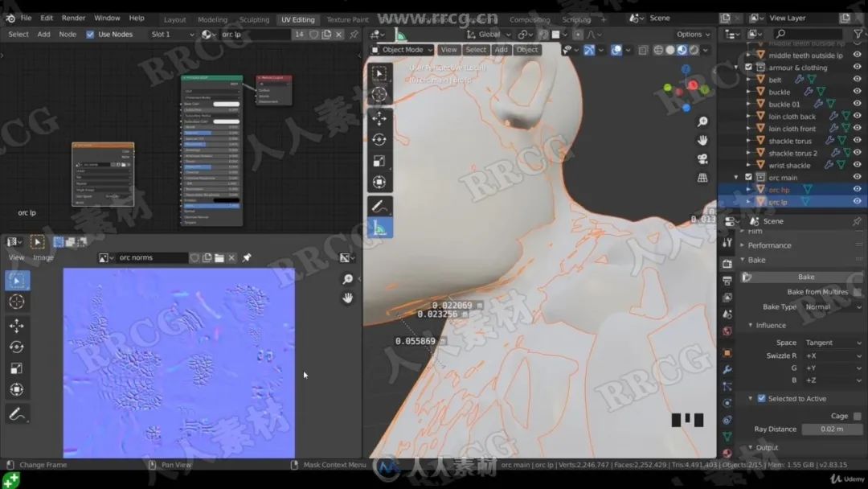
Task: Select the Annotate tool in image editor
Action: 17,414
